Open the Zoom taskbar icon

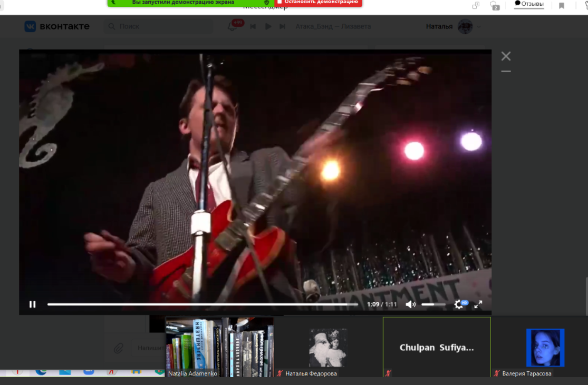point(89,372)
